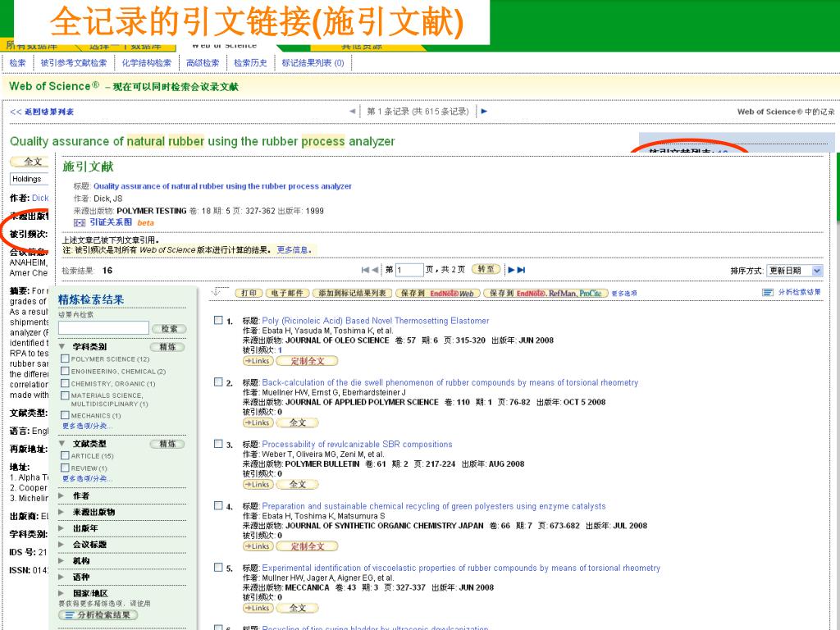
Task: Check result 4 Preparation and sustainable chemical recycling
Action: pyautogui.click(x=218, y=505)
